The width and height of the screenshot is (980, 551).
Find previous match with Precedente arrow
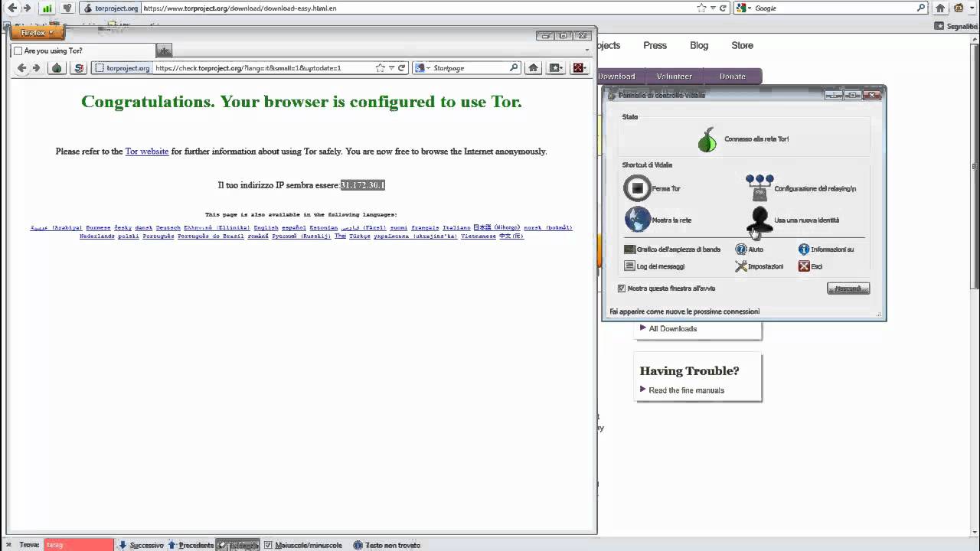(191, 545)
